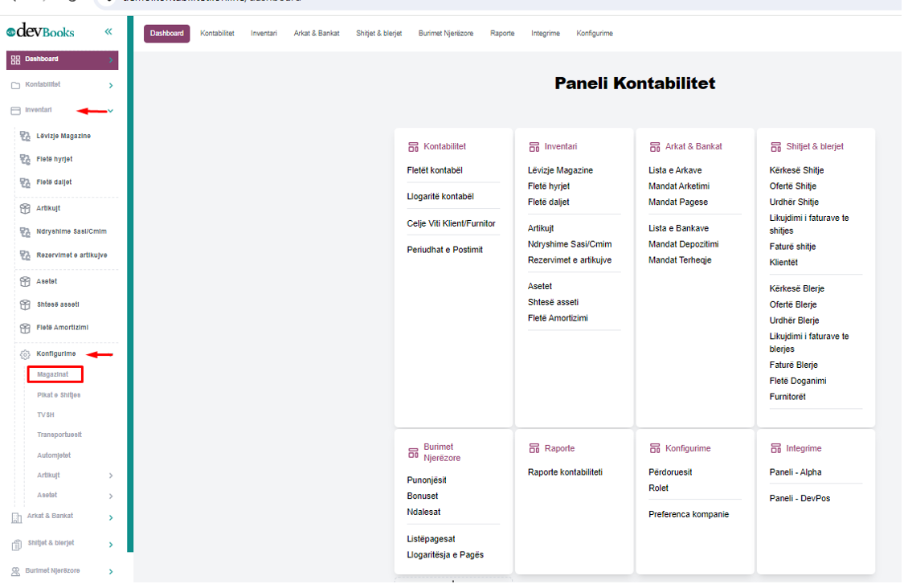Click Shitjet & blerjet sidebar icon

(x=16, y=545)
